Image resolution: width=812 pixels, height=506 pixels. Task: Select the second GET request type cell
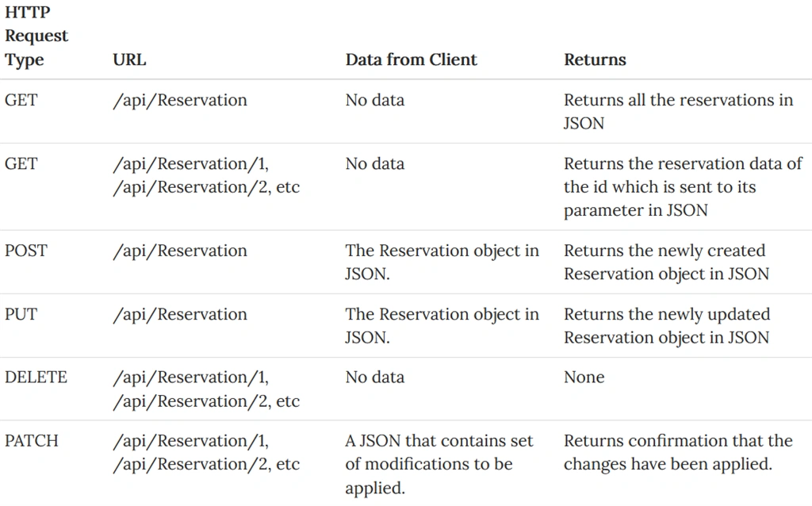[x=21, y=163]
